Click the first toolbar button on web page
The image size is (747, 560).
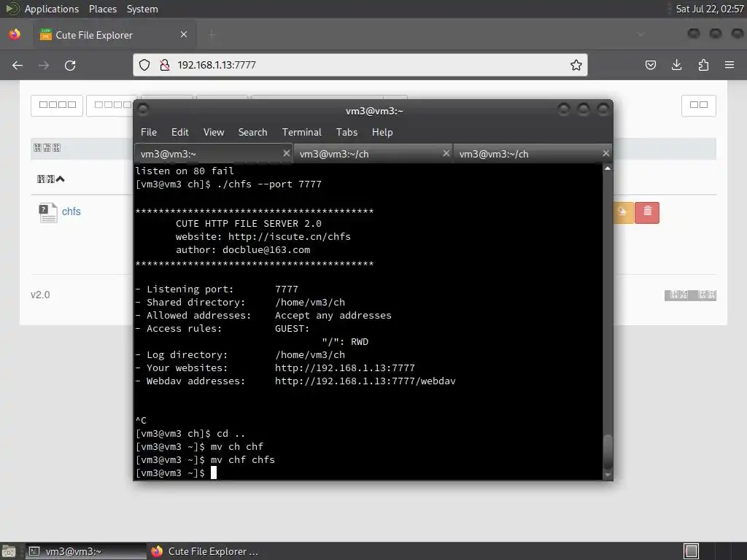(57, 105)
